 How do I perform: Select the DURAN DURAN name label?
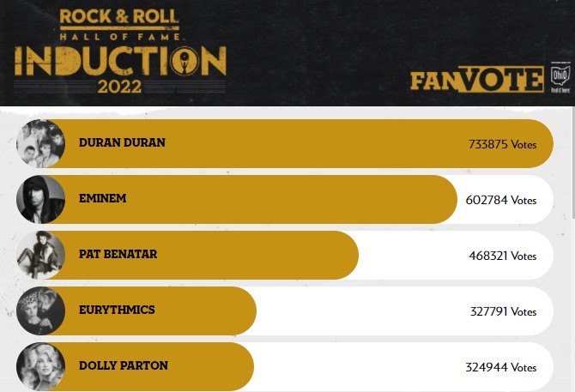point(122,142)
